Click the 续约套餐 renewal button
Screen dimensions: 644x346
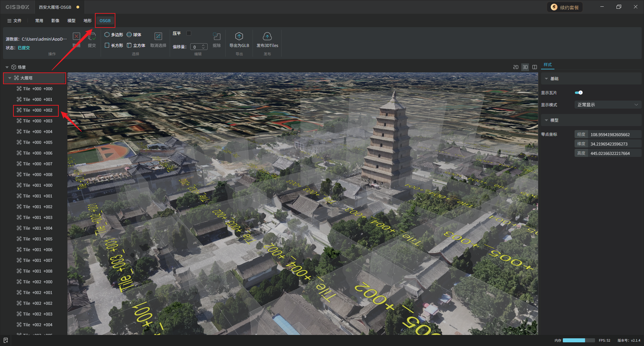565,7
